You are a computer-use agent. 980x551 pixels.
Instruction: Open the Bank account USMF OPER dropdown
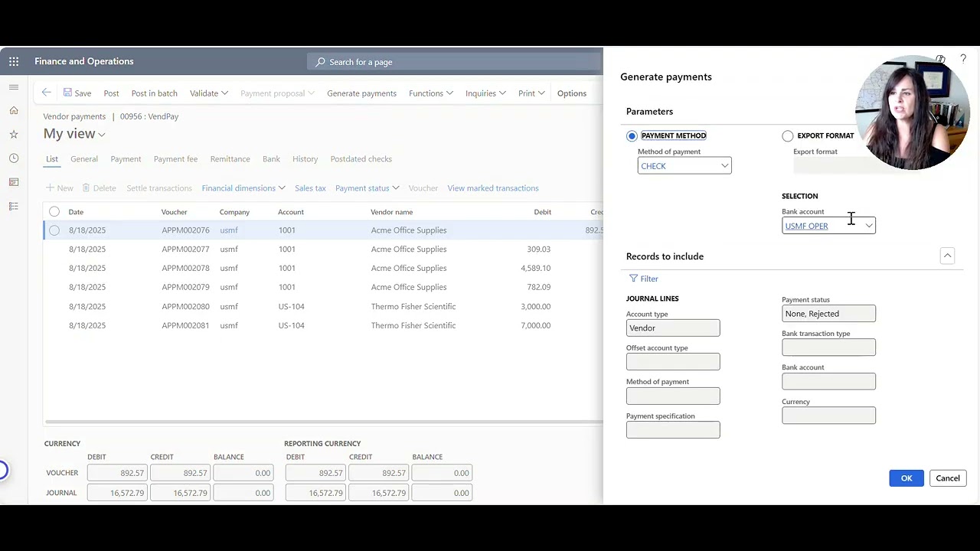(868, 226)
